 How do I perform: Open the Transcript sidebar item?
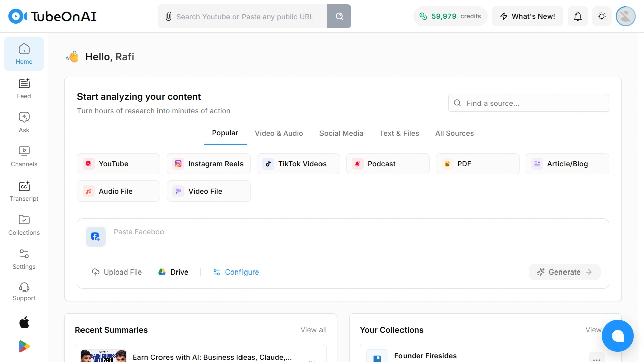24,191
